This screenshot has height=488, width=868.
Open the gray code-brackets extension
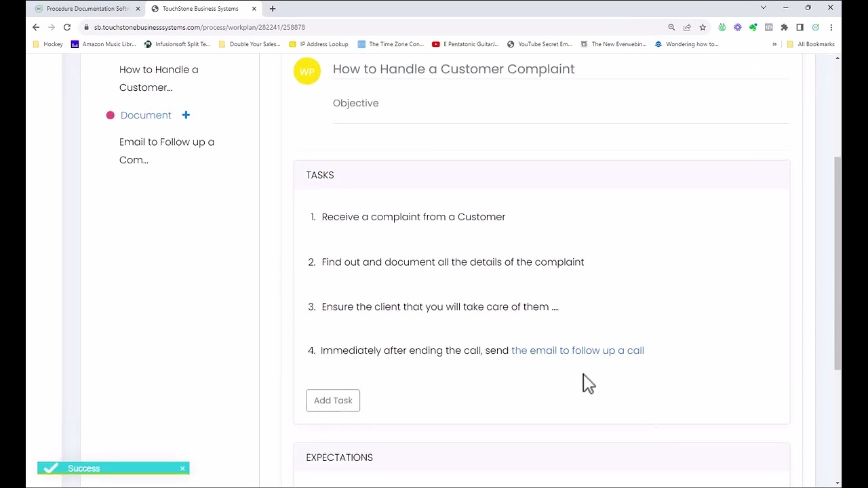pos(769,27)
